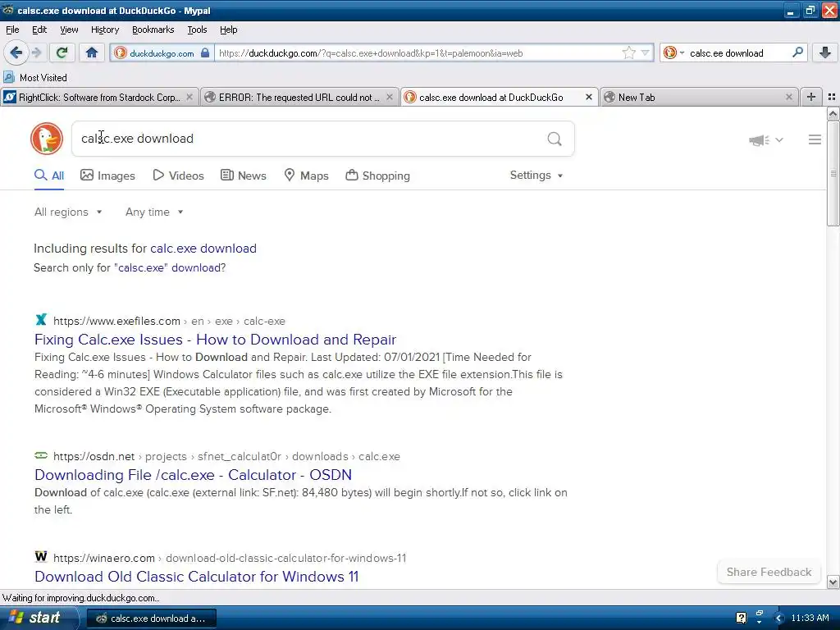
Task: Close the RightClick Stardock tab
Action: coord(189,97)
